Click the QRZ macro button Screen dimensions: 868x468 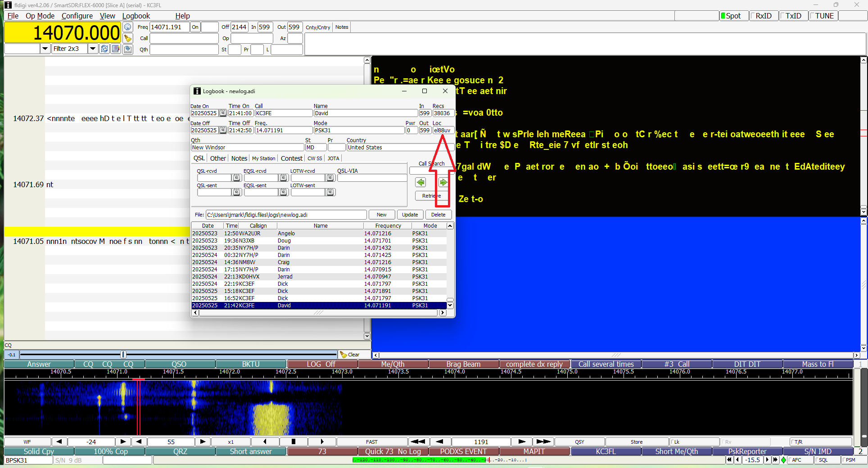point(181,451)
